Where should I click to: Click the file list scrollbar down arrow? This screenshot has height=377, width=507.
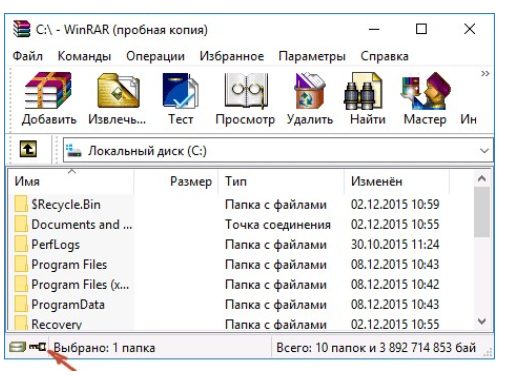(482, 322)
